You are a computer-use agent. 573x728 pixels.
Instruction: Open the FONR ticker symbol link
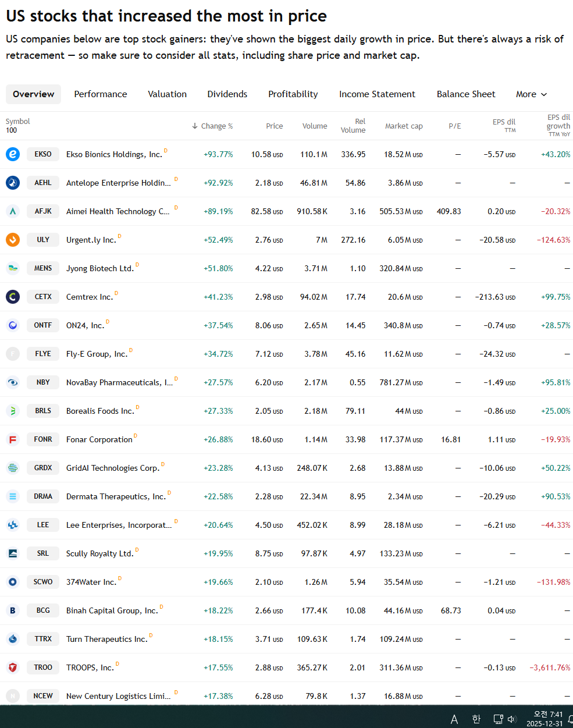point(43,439)
